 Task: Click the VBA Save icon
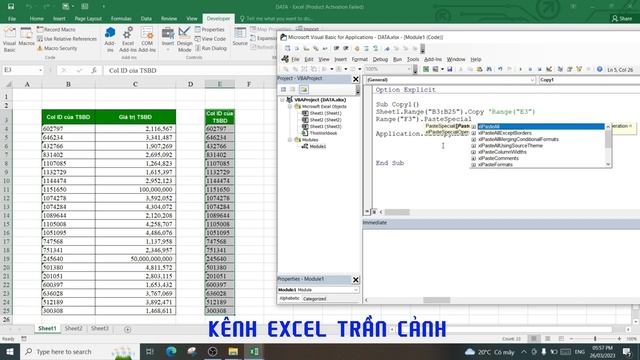point(450,69)
